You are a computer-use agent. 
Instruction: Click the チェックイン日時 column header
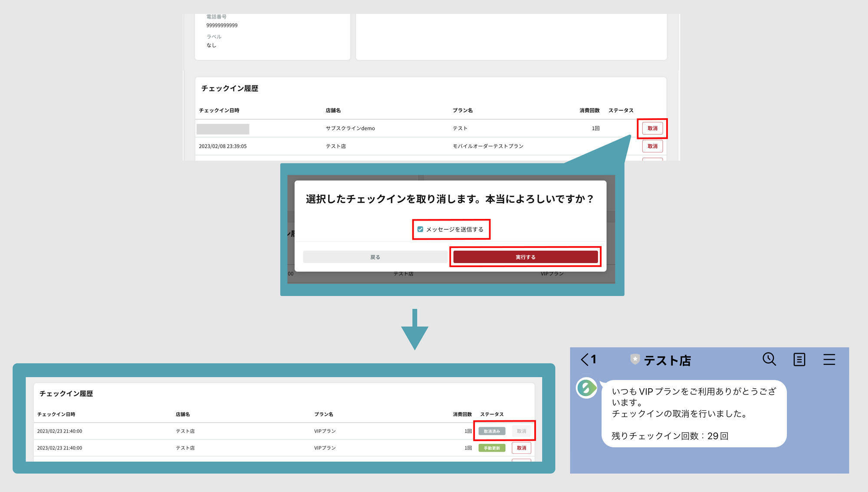[x=219, y=110]
